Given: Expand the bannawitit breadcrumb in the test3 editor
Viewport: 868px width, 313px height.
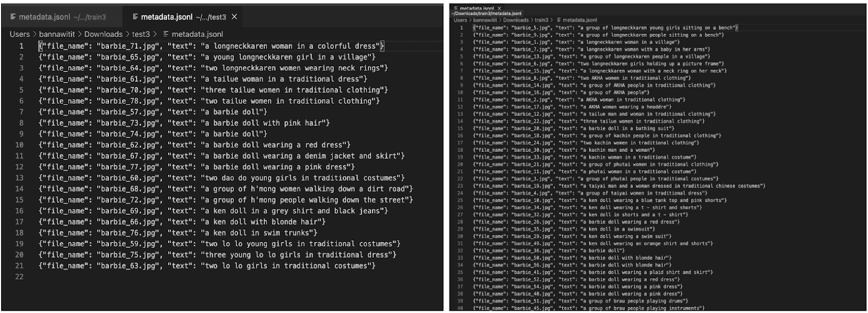Looking at the screenshot, I should tap(57, 34).
